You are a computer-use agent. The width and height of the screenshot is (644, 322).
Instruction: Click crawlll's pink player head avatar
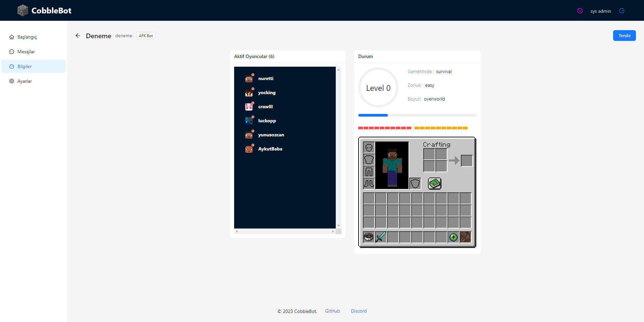click(x=249, y=107)
